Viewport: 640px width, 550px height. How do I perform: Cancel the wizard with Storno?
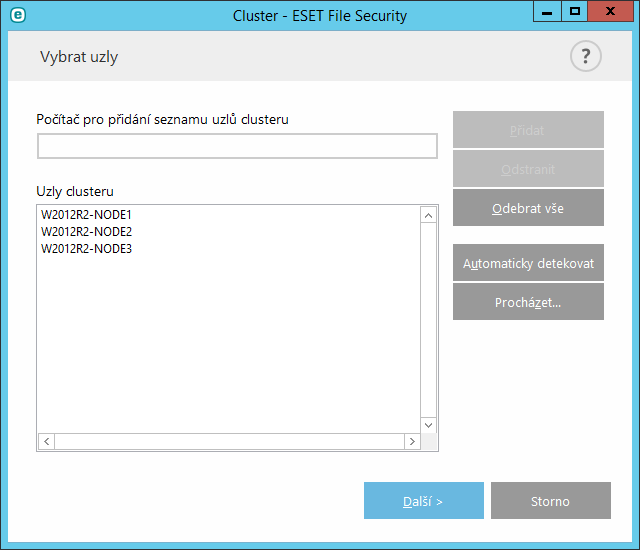click(551, 501)
